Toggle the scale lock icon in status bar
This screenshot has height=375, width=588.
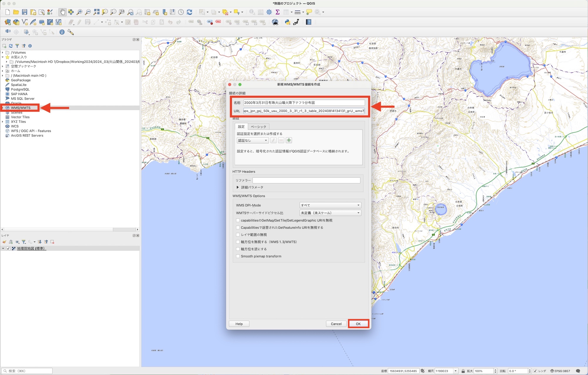click(463, 371)
